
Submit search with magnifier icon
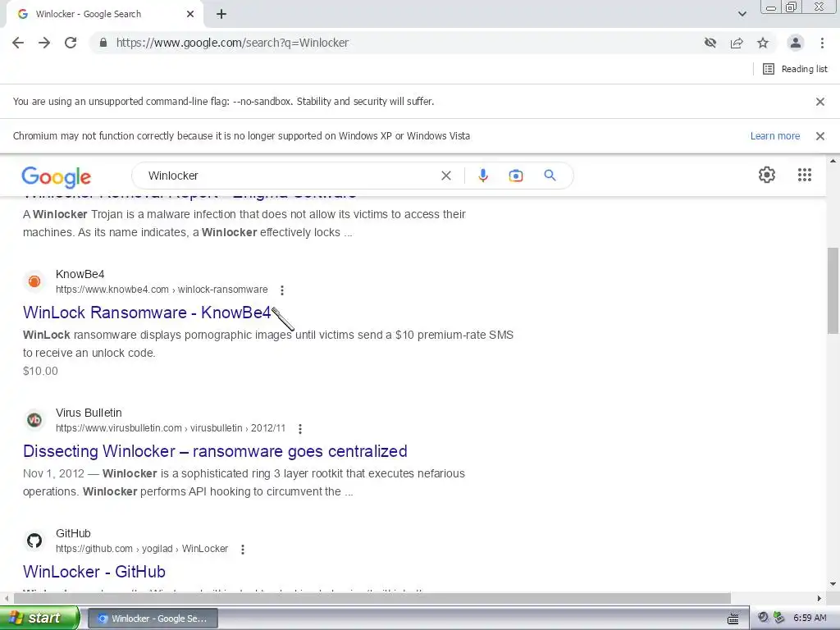[x=550, y=176]
